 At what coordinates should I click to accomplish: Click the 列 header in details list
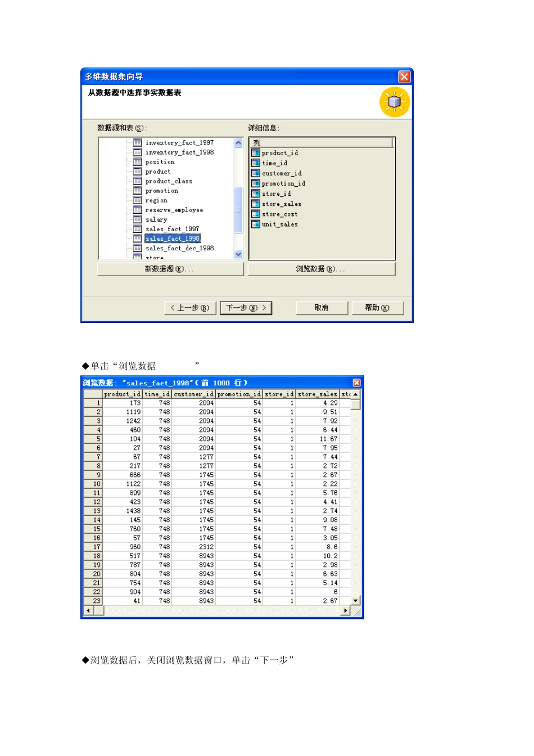click(x=322, y=143)
